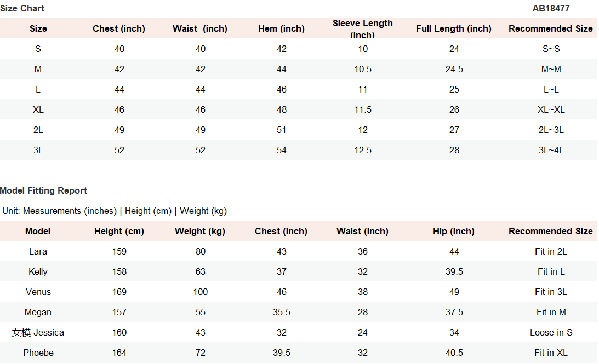The width and height of the screenshot is (599, 364).
Task: Click the measurement units note line
Action: coord(115,211)
